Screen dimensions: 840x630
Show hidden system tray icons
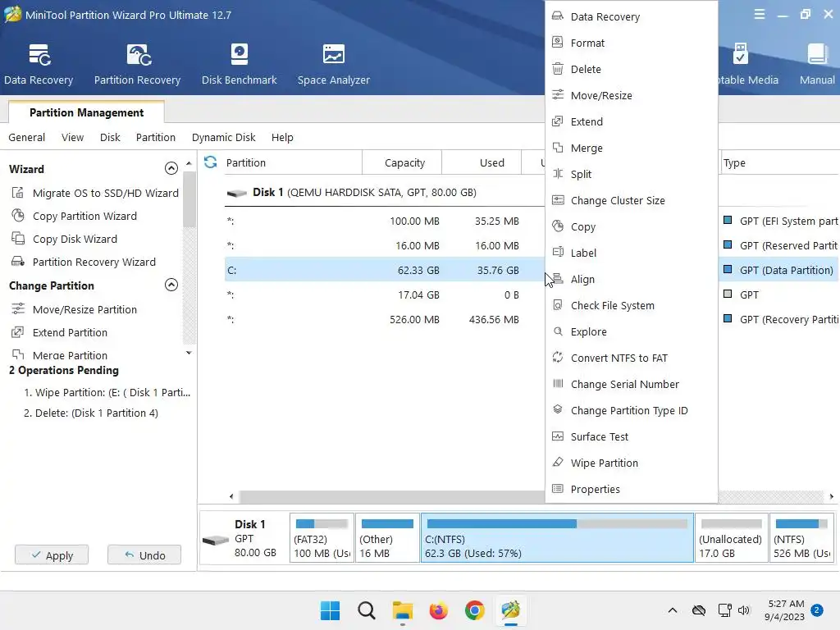[673, 610]
